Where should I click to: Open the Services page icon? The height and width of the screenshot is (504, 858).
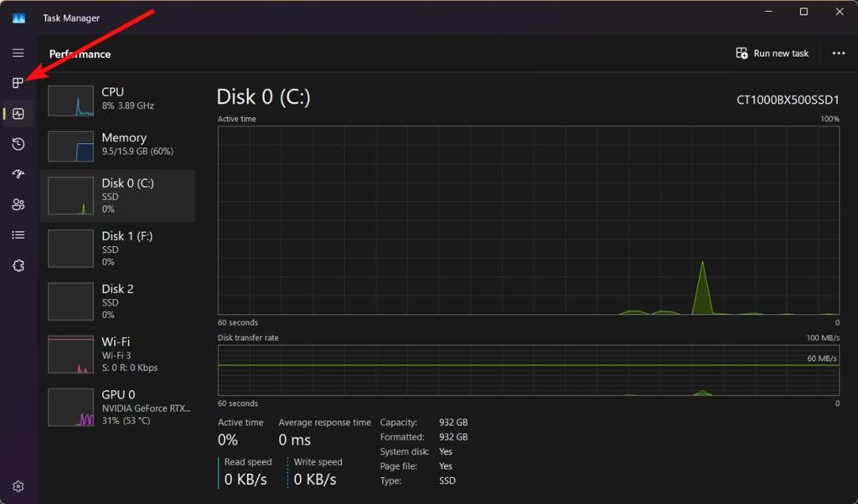coord(18,265)
